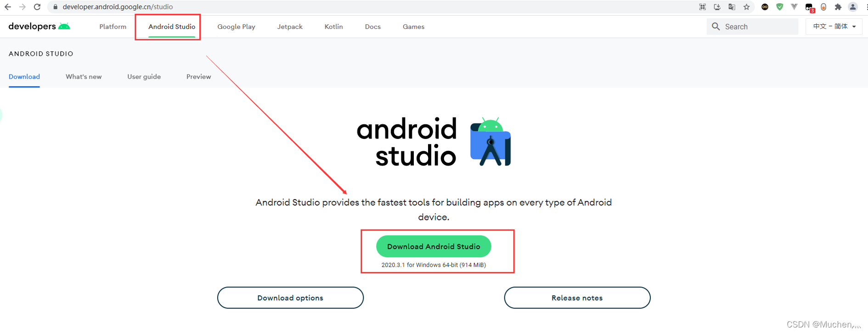Reload the page with the refresh icon
Image resolution: width=868 pixels, height=333 pixels.
(37, 7)
